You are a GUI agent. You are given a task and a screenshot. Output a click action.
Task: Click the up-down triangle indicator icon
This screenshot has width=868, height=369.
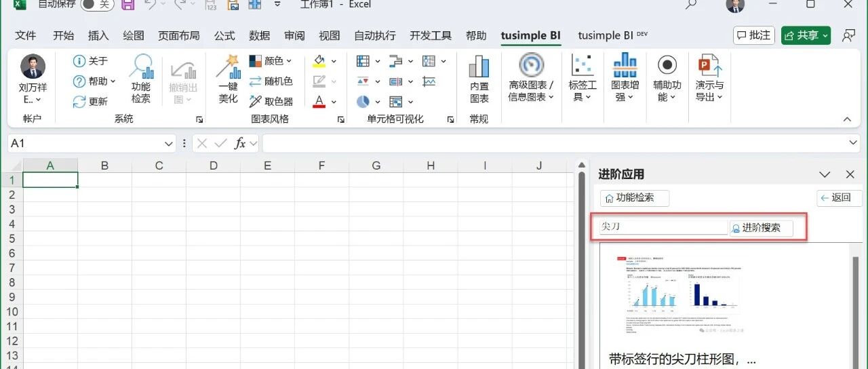pyautogui.click(x=363, y=81)
